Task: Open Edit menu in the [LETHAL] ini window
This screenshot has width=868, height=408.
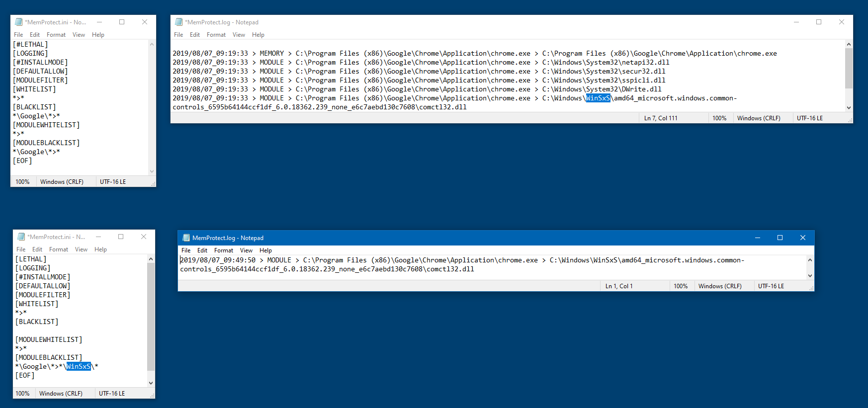Action: [37, 249]
